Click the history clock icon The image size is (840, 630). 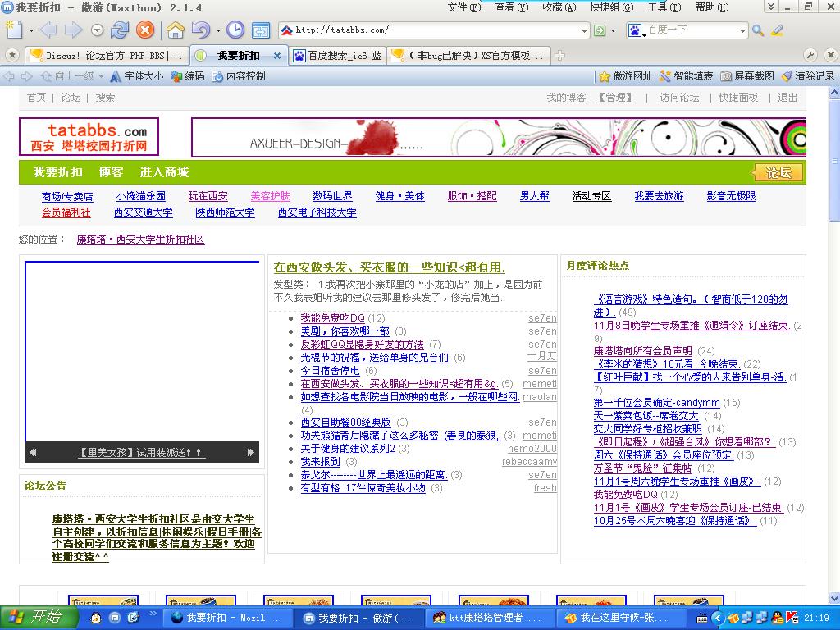235,30
